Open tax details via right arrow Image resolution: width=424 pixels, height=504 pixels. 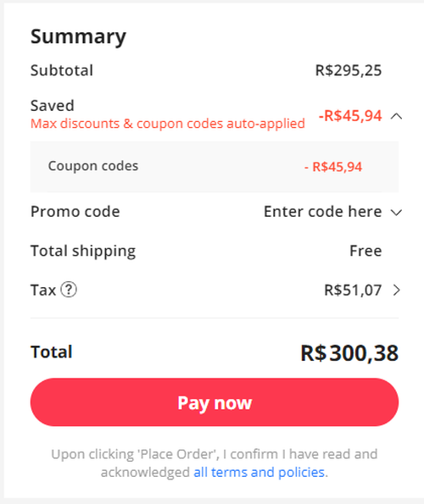(x=397, y=290)
